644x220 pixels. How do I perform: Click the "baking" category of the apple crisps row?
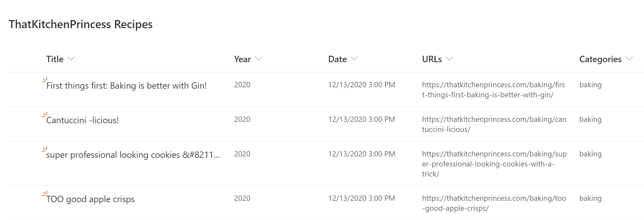tap(590, 199)
